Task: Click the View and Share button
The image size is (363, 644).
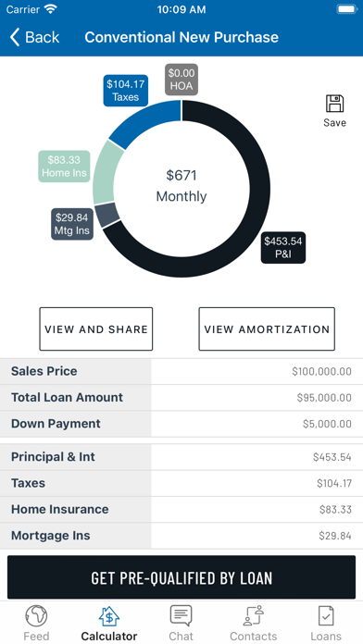Action: 95,329
